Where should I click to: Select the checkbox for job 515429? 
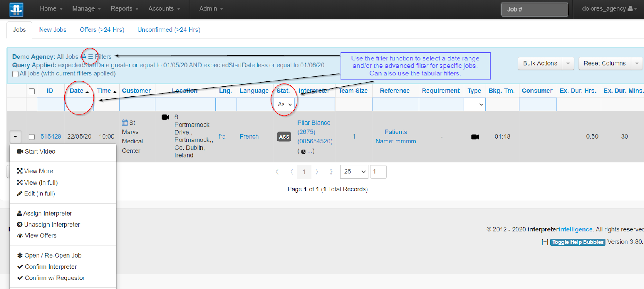31,137
